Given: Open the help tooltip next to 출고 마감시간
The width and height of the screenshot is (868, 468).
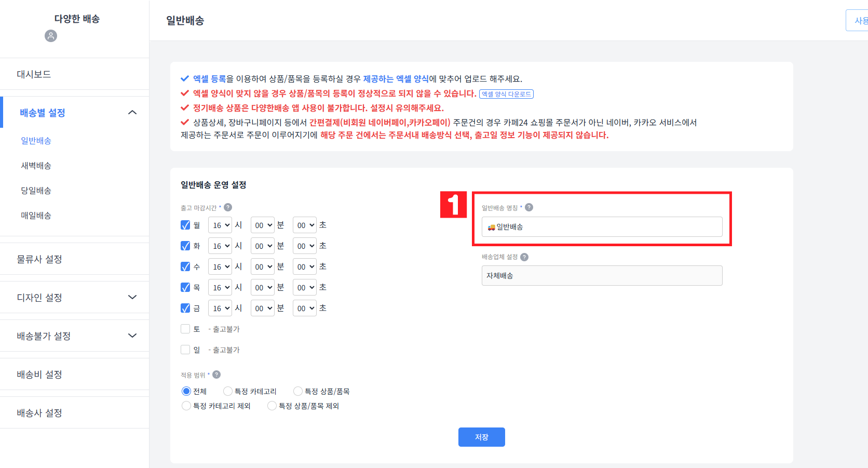Looking at the screenshot, I should (227, 207).
